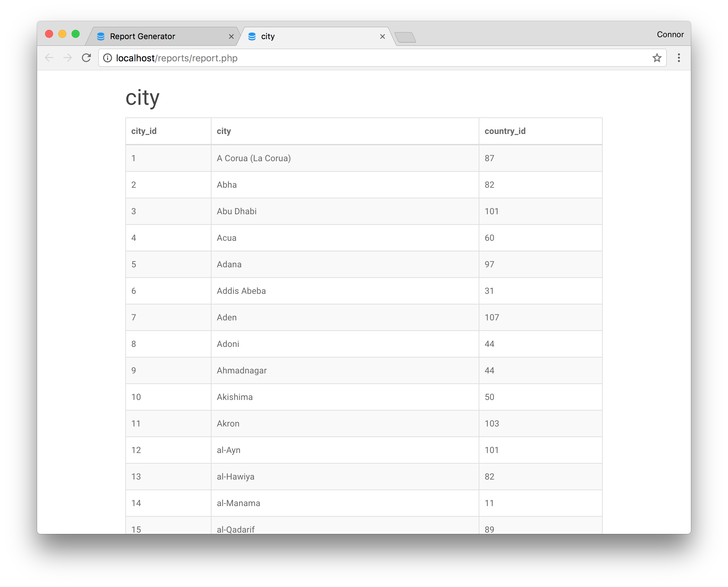Click the back navigation arrow
728x587 pixels.
click(49, 58)
